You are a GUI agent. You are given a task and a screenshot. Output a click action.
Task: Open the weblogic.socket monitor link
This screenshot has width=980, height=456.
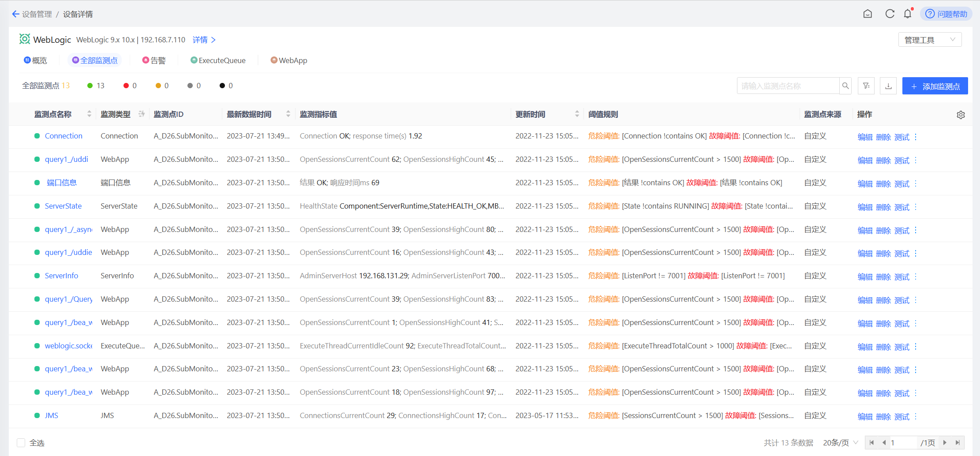tap(68, 346)
